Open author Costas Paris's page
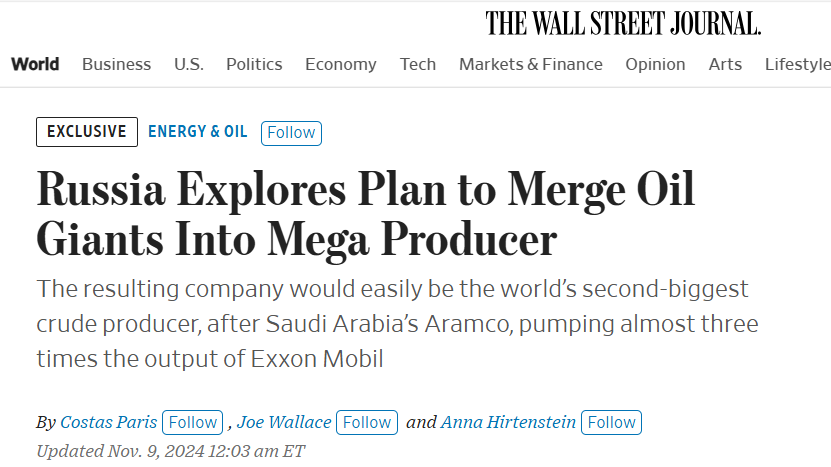Screen dimensions: 831x467 [x=109, y=422]
